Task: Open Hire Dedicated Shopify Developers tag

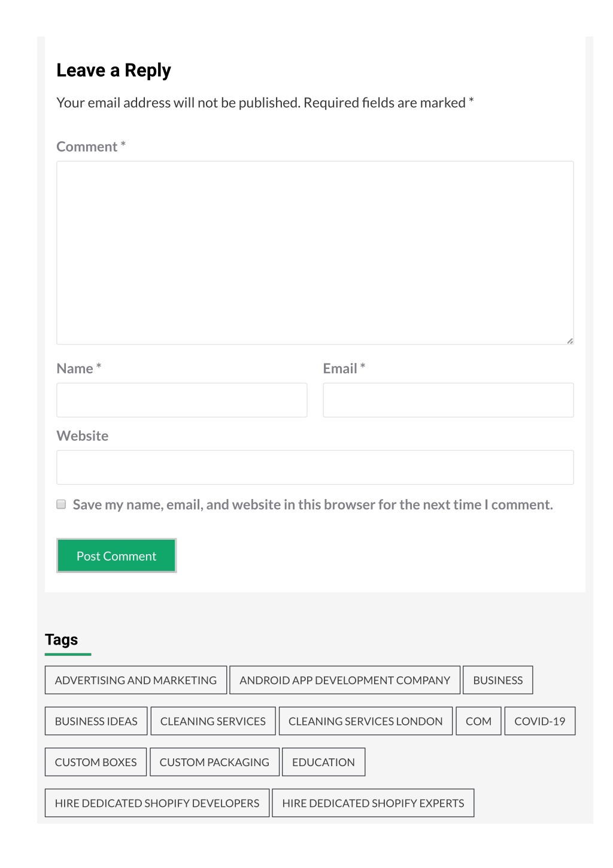Action: click(157, 803)
